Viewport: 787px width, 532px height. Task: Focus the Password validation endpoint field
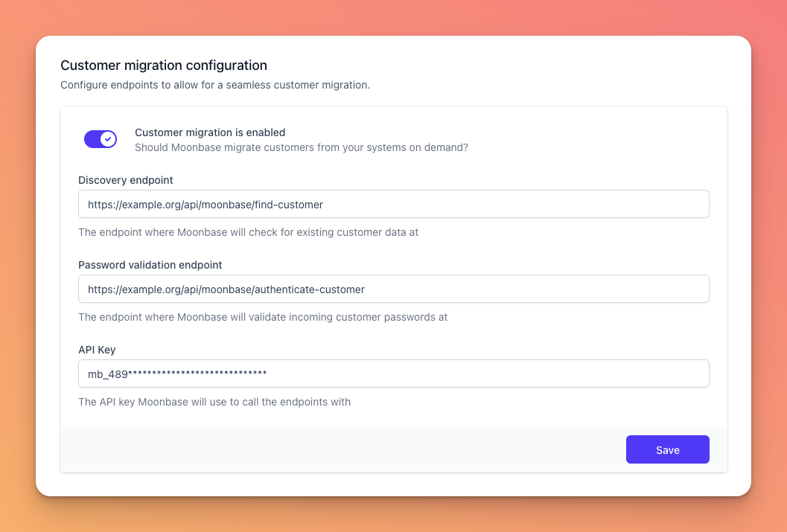click(x=393, y=289)
